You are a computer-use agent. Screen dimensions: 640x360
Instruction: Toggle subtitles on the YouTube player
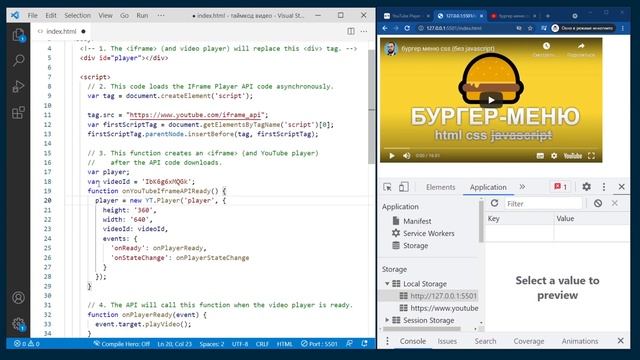pyautogui.click(x=540, y=156)
